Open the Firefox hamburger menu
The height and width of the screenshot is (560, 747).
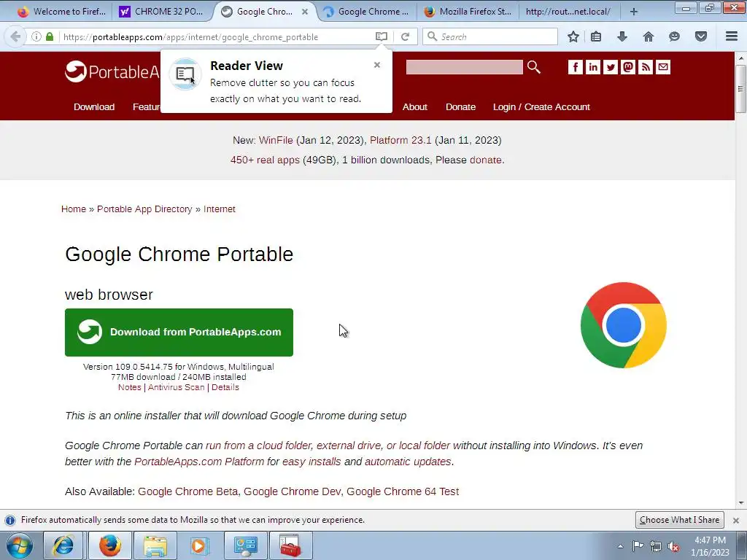pyautogui.click(x=732, y=36)
